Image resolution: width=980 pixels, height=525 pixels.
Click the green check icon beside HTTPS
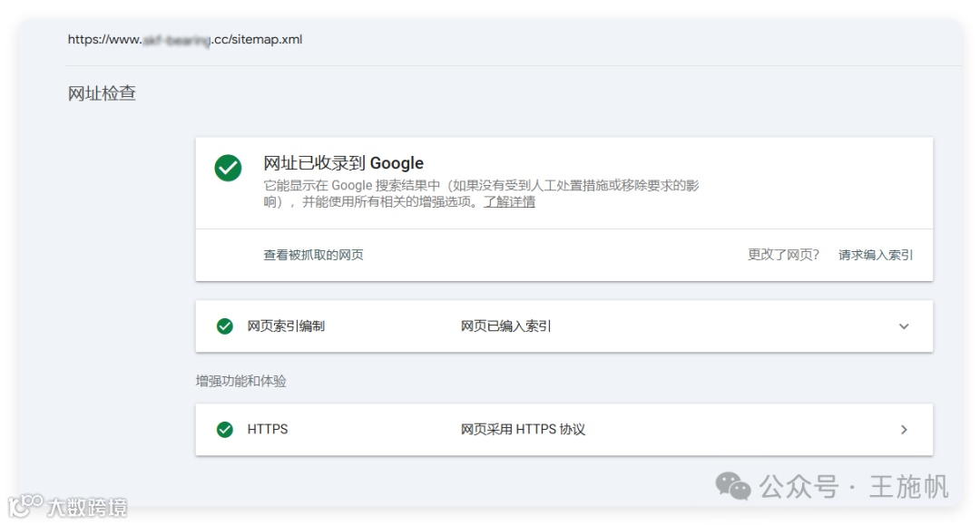tap(225, 430)
